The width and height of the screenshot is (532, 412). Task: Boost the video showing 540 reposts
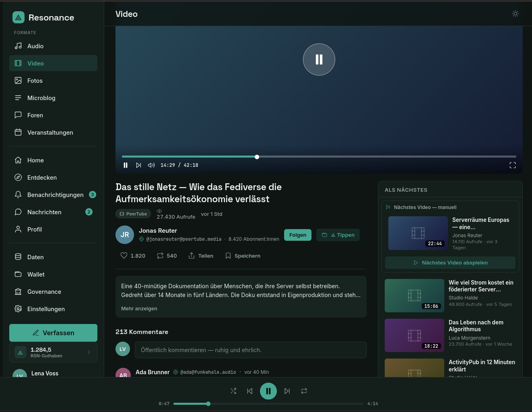[x=167, y=256]
